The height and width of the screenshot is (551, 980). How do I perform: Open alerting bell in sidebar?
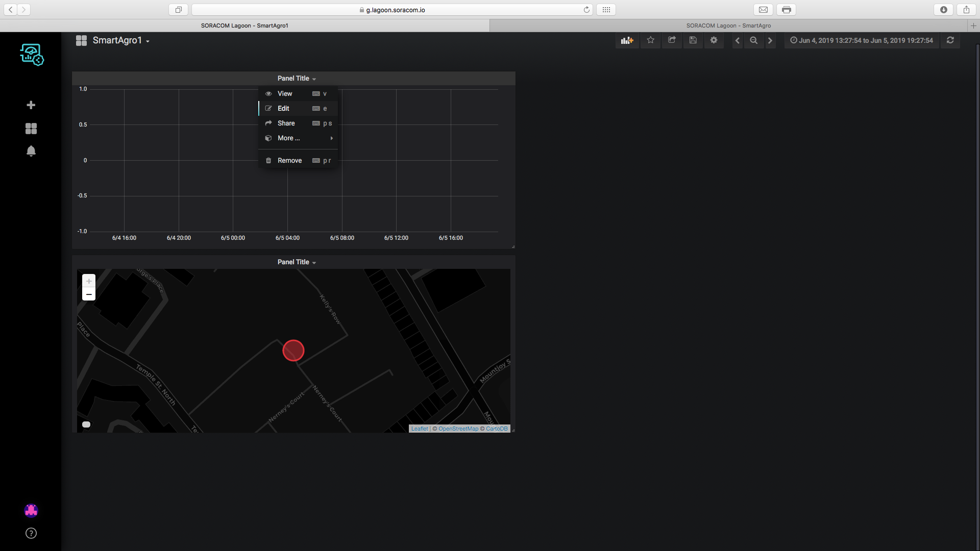coord(31,151)
